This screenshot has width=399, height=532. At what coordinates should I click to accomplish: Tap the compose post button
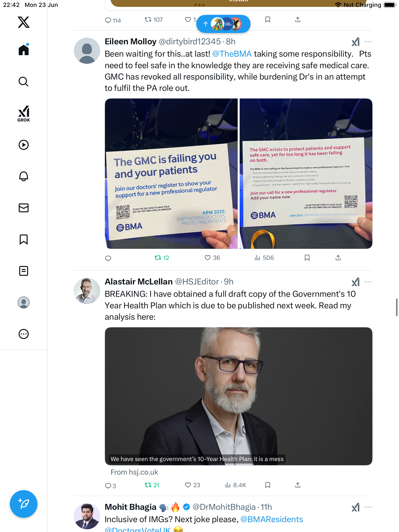tap(24, 504)
